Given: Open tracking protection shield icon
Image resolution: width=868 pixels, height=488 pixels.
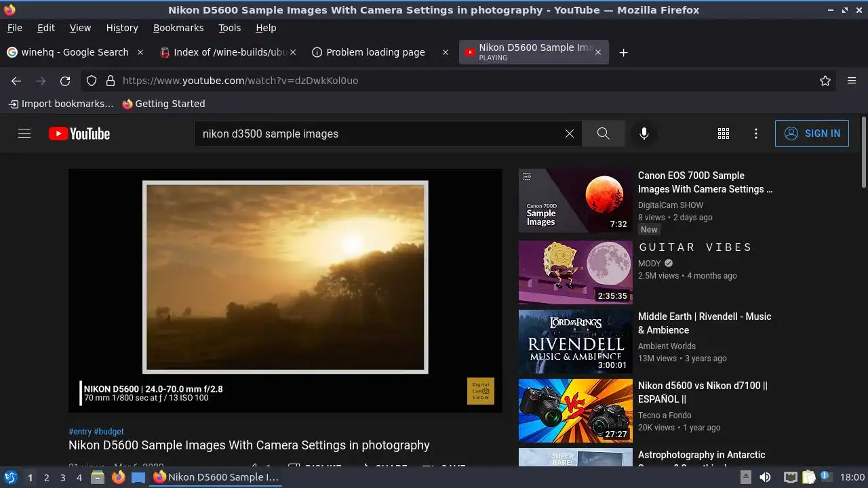Looking at the screenshot, I should click(92, 81).
